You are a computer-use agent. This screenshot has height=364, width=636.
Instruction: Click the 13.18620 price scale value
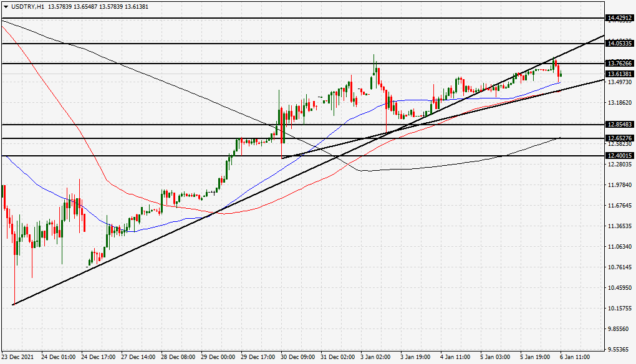[620, 103]
